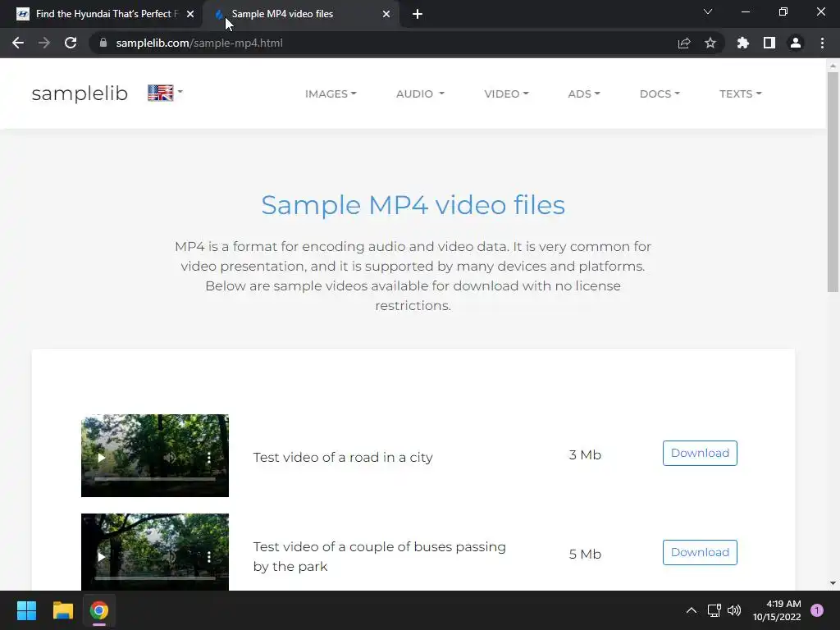Close the Sample MP4 video files tab
The height and width of the screenshot is (630, 840).
386,15
